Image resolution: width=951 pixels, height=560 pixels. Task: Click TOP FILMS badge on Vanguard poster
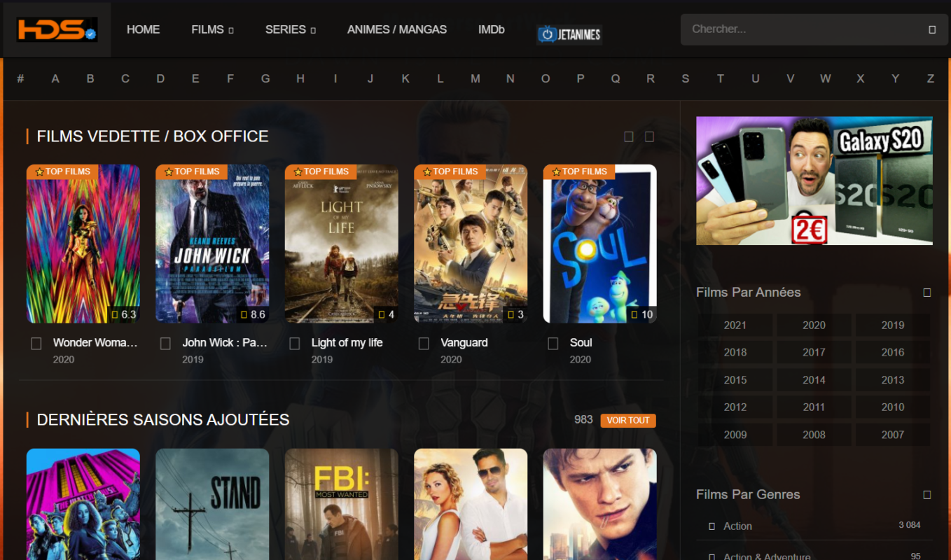coord(450,171)
